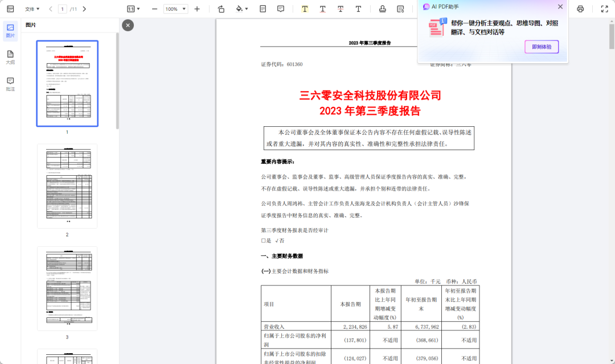
Task: Open the 文件 menu
Action: 32,9
